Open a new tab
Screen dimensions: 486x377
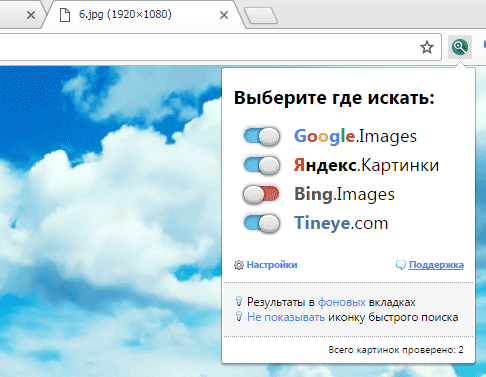261,16
